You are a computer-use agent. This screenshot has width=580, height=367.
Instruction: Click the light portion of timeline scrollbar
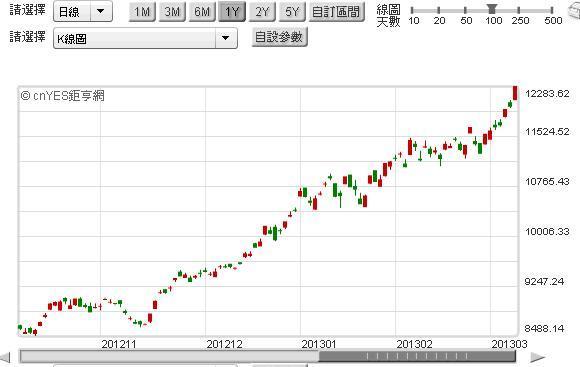click(x=169, y=357)
